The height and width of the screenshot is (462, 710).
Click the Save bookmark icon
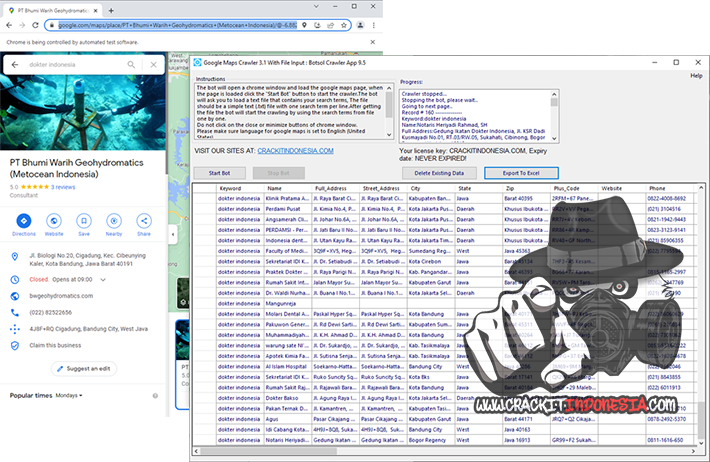tap(84, 220)
